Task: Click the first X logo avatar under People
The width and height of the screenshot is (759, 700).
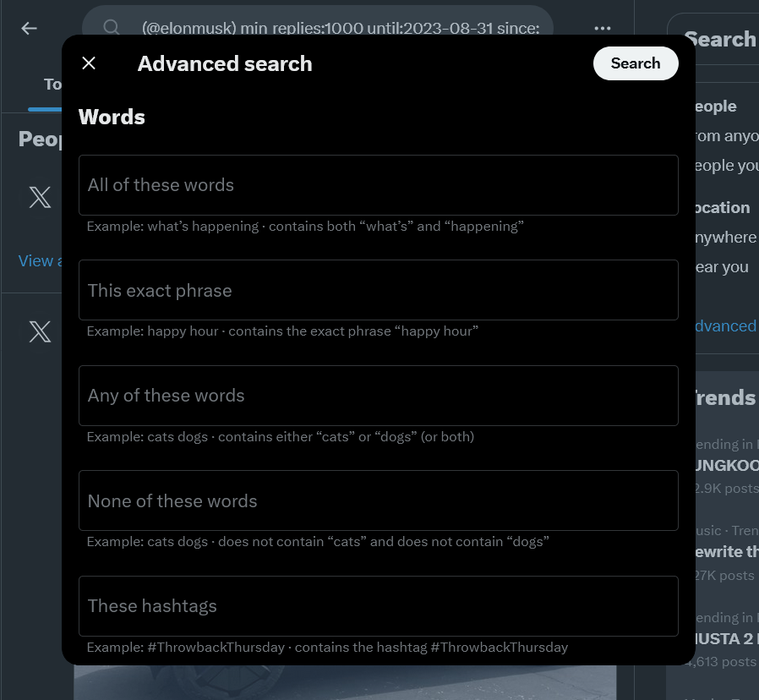Action: pos(40,198)
